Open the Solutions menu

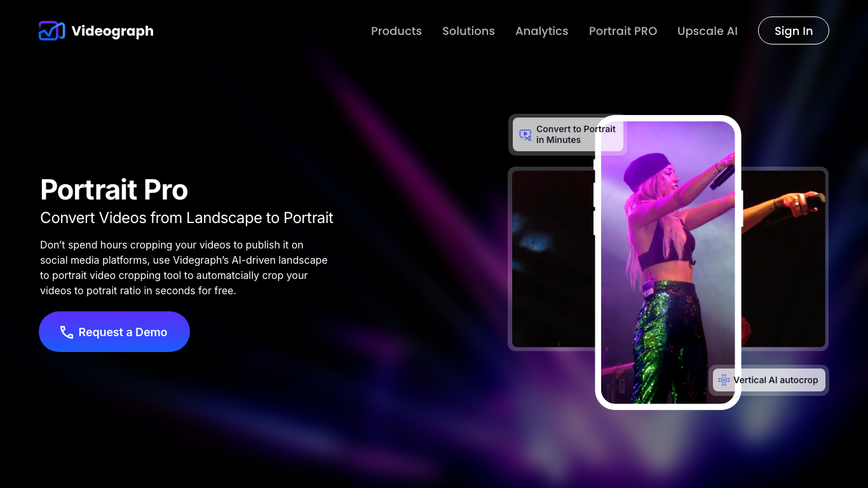[468, 31]
